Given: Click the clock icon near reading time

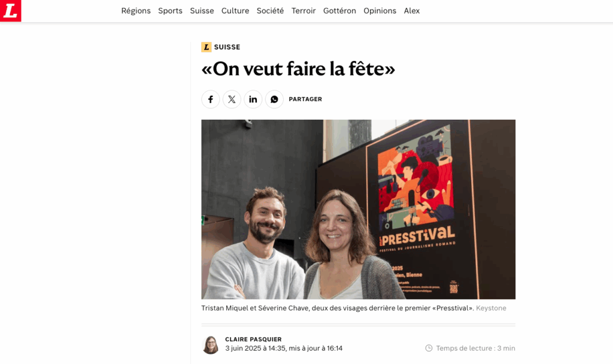Looking at the screenshot, I should click(x=429, y=348).
